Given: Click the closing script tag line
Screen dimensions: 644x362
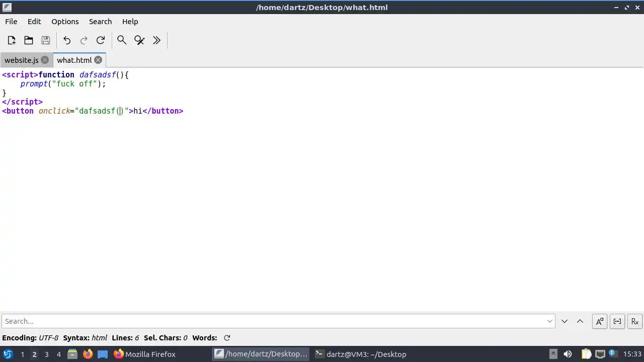Looking at the screenshot, I should (x=22, y=102).
